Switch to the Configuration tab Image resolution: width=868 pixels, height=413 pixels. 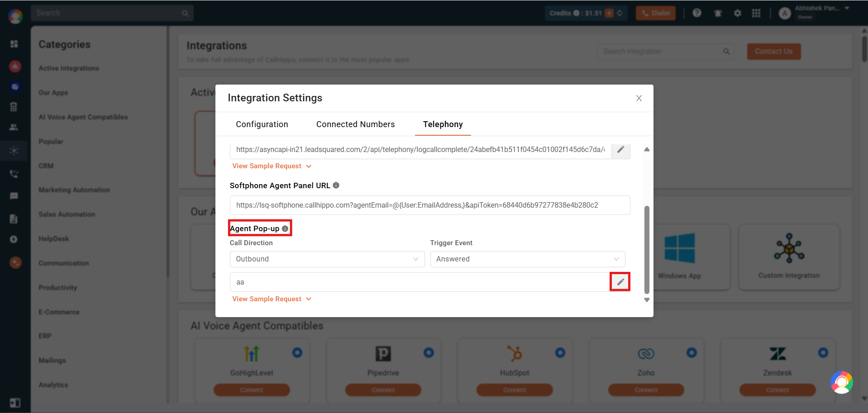(262, 124)
